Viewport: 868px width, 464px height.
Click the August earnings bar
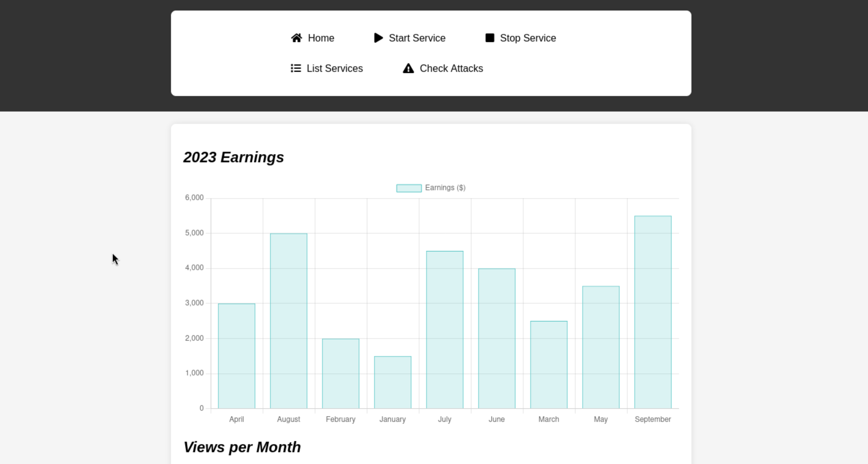288,321
